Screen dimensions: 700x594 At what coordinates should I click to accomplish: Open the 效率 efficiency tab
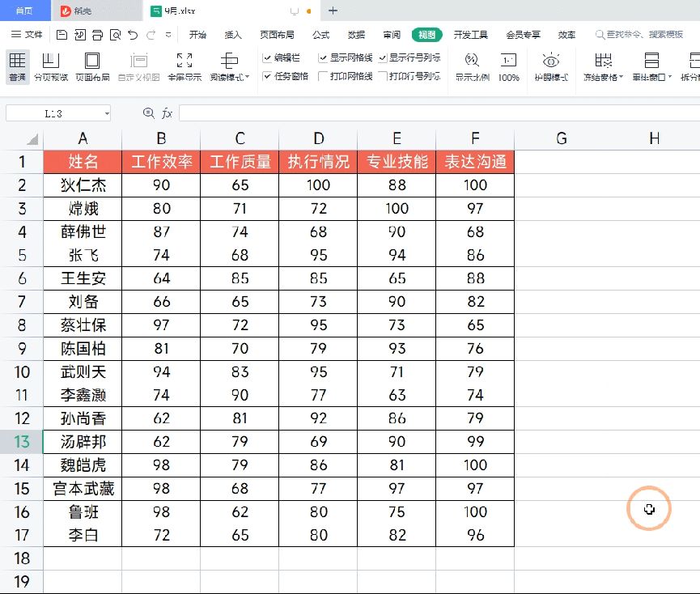[x=566, y=35]
